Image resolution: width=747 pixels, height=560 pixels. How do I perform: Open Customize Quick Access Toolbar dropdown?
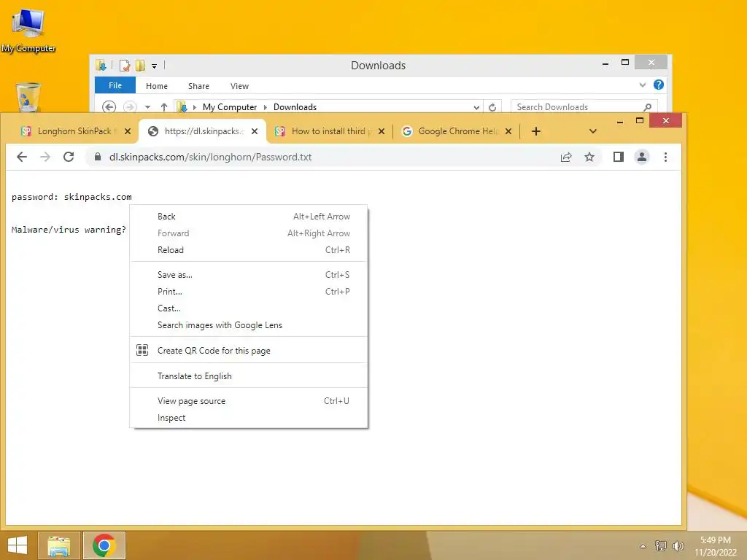click(155, 66)
